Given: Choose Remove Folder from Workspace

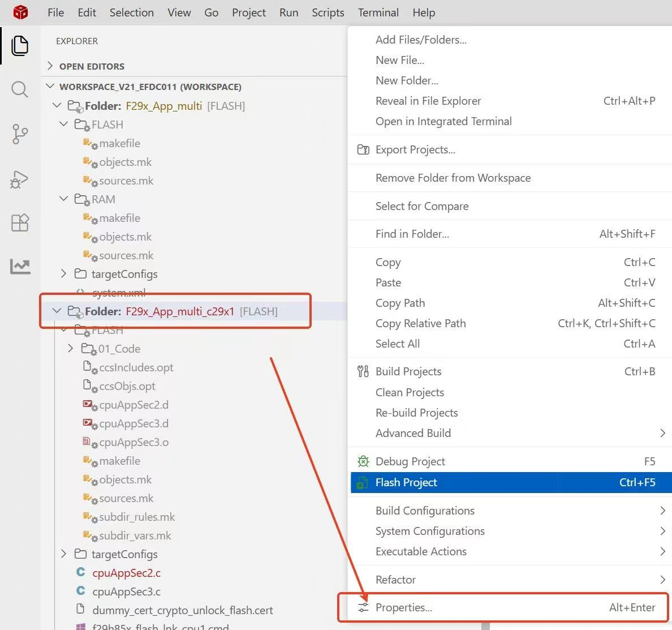Looking at the screenshot, I should click(510, 178).
